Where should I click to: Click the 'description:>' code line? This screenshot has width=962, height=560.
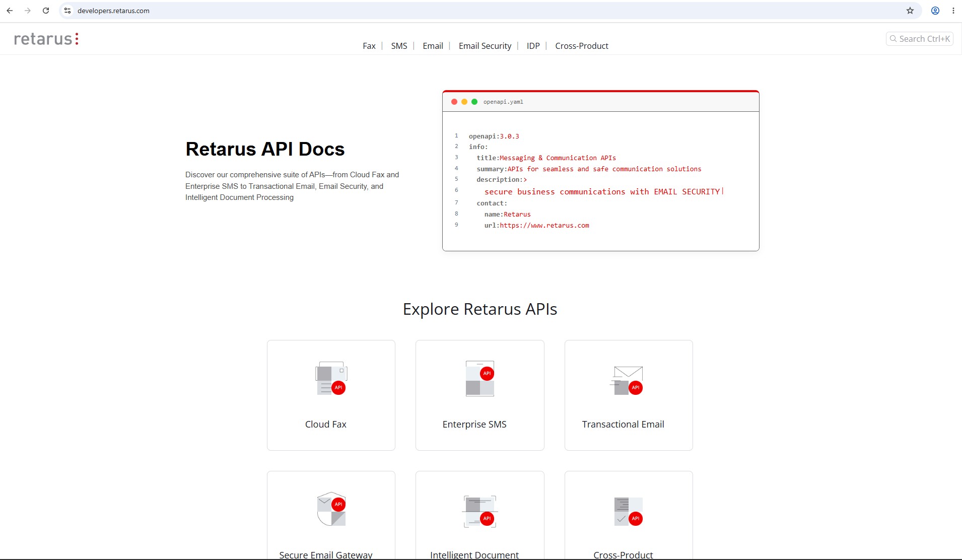tap(502, 180)
